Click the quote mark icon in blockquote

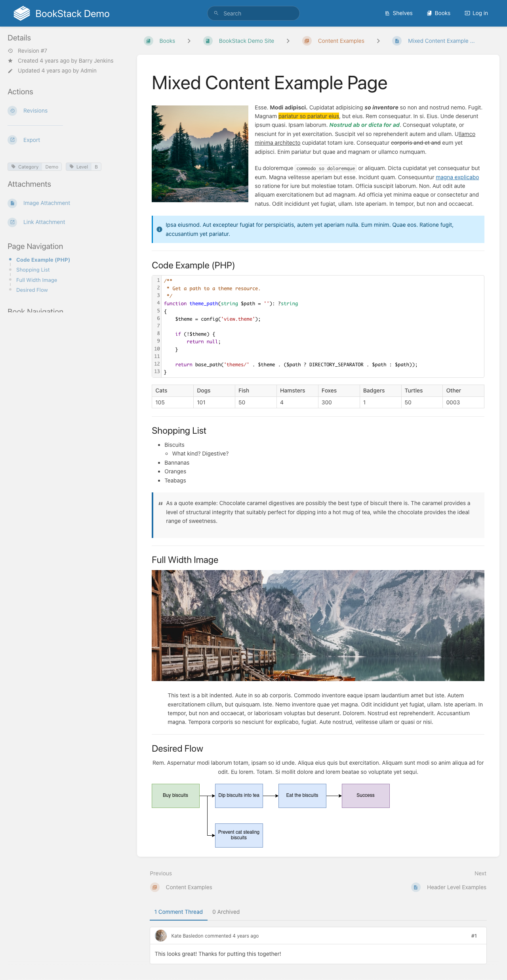(x=160, y=503)
